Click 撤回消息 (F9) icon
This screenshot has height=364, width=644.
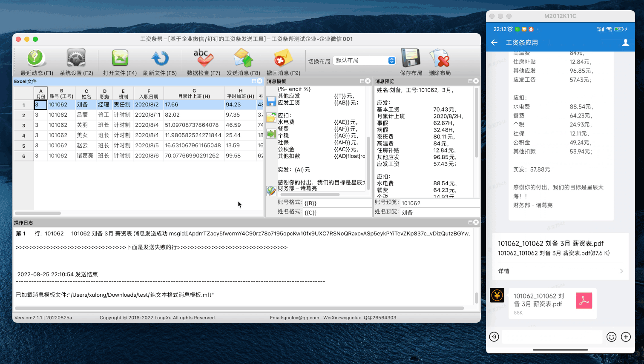pos(283,58)
